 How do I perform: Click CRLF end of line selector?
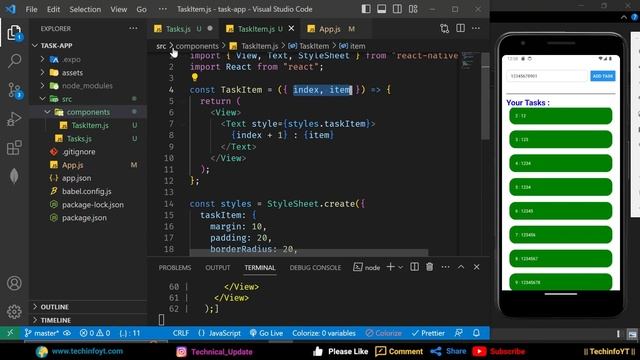coord(180,333)
